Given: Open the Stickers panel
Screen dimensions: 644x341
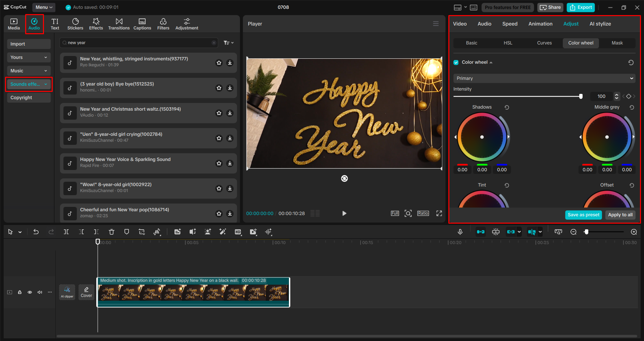Looking at the screenshot, I should (x=75, y=23).
